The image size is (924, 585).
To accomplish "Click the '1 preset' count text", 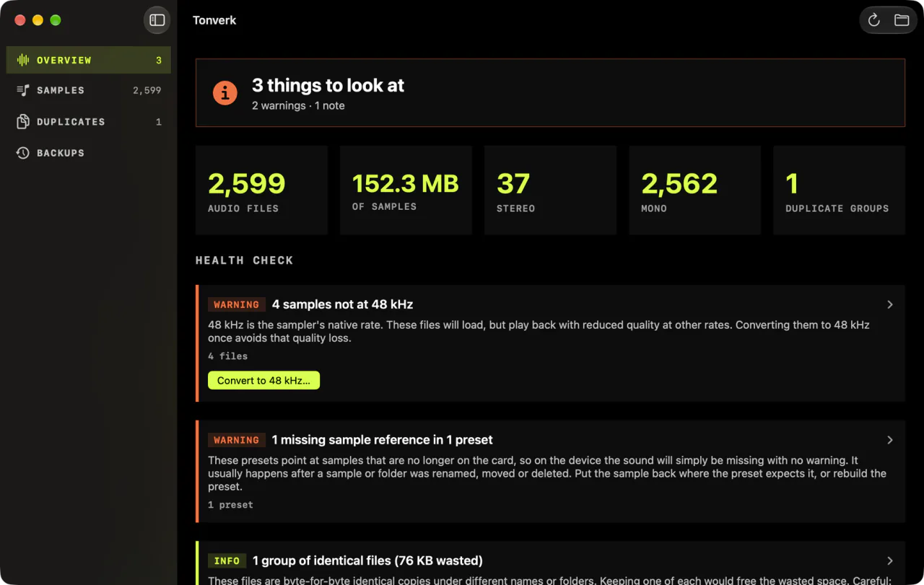I will coord(230,505).
